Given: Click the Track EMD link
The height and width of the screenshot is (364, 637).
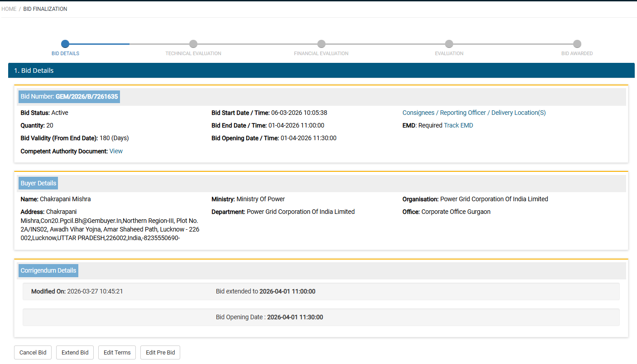Looking at the screenshot, I should (x=458, y=125).
